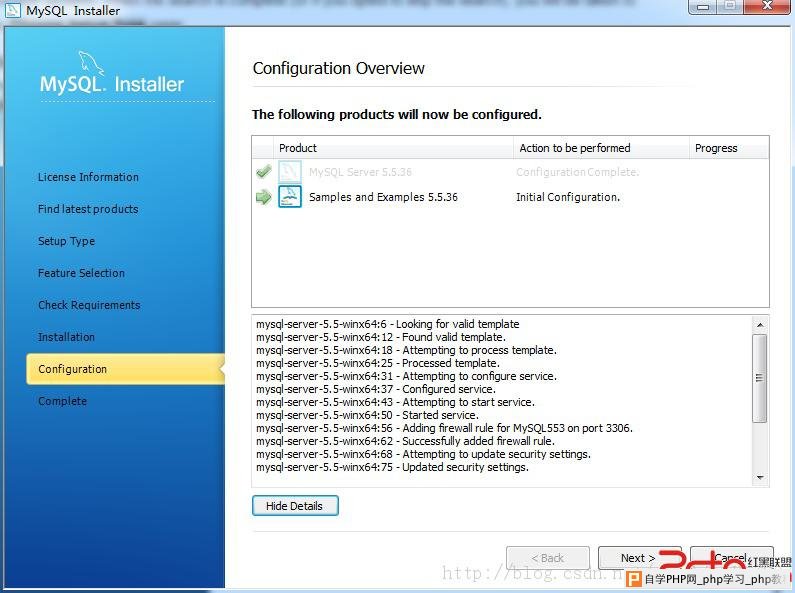
Task: Click log line 'Processed template.'
Action: [378, 363]
